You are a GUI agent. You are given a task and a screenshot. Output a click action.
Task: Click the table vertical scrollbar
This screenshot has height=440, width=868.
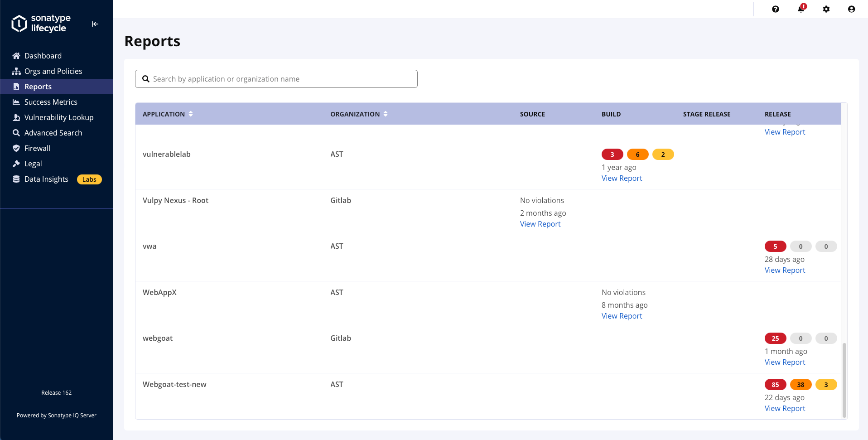pyautogui.click(x=844, y=380)
